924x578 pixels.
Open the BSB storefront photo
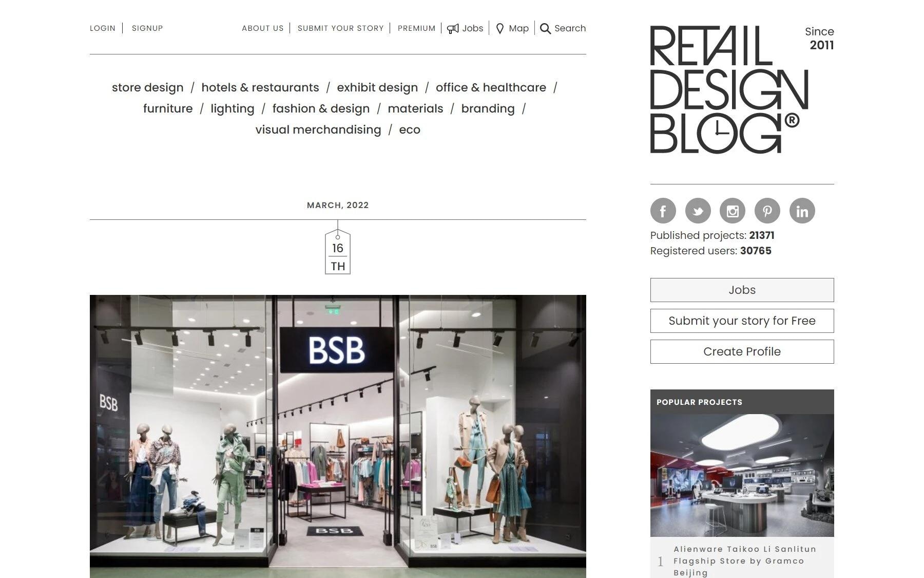coord(338,436)
